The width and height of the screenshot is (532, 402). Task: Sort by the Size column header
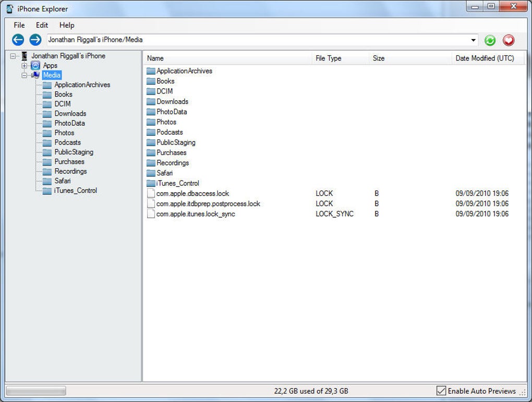pos(410,58)
